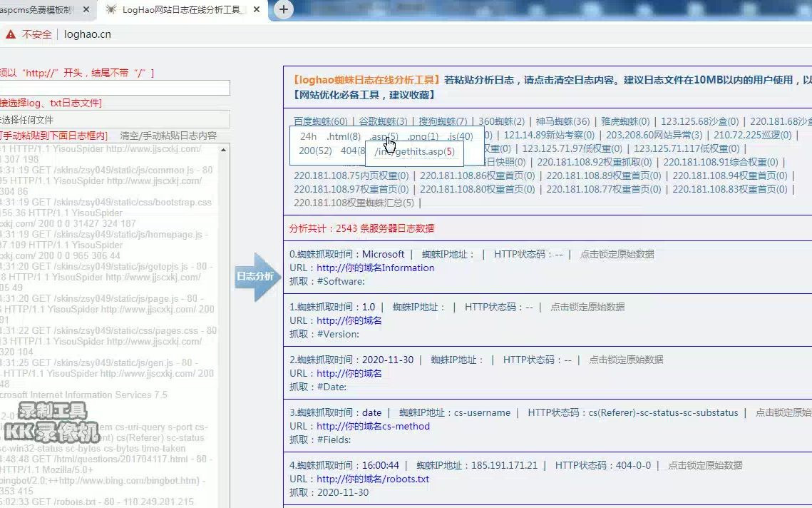The image size is (812, 508).
Task: Click 点击锁定原始数据 in record 1
Action: (x=587, y=307)
